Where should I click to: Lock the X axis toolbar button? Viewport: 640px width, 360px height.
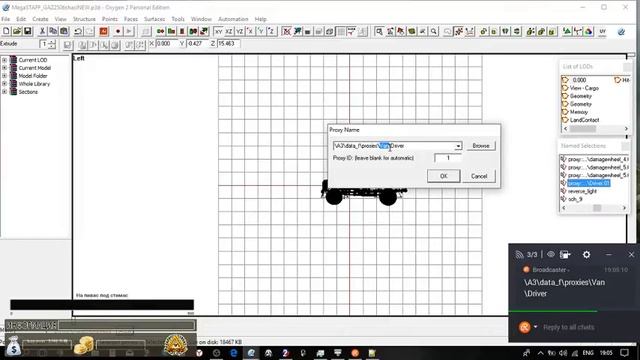[250, 31]
